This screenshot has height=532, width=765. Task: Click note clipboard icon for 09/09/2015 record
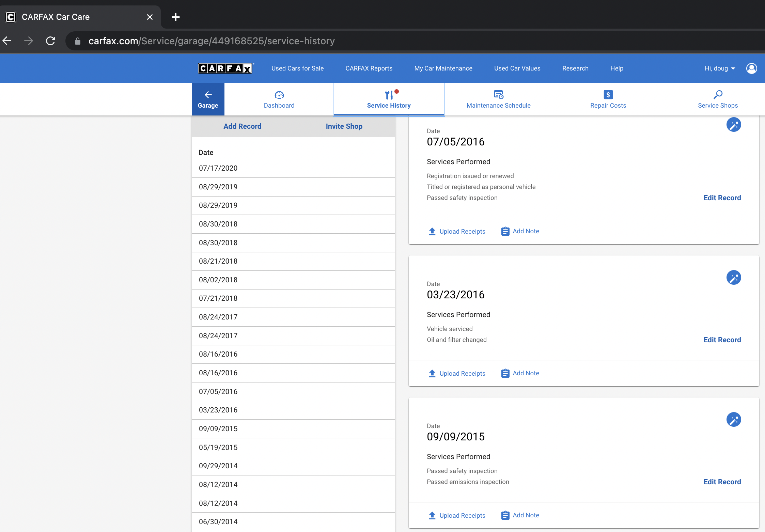(505, 515)
